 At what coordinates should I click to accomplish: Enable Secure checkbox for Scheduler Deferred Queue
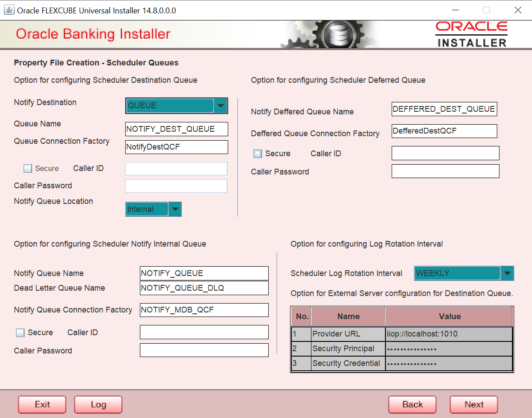pyautogui.click(x=258, y=154)
